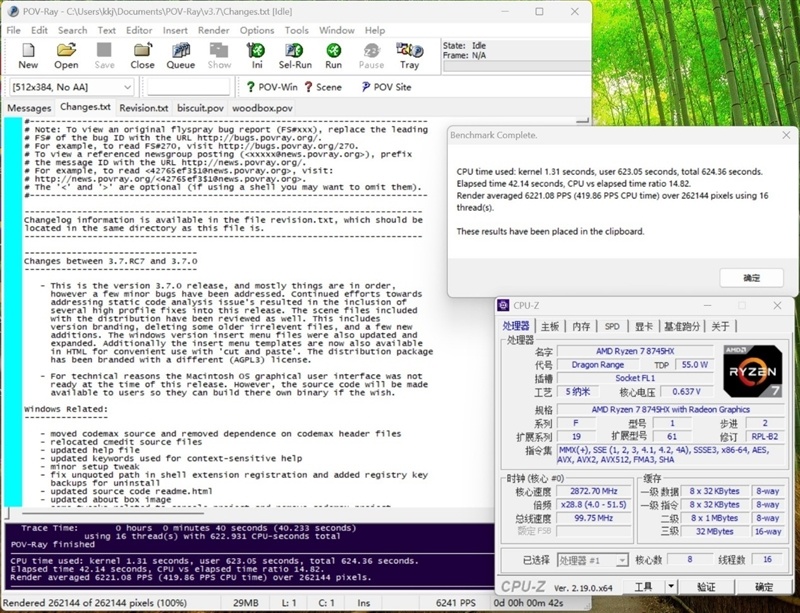Viewport: 800px width, 613px height.
Task: Start rendering with the Run icon
Action: (333, 50)
